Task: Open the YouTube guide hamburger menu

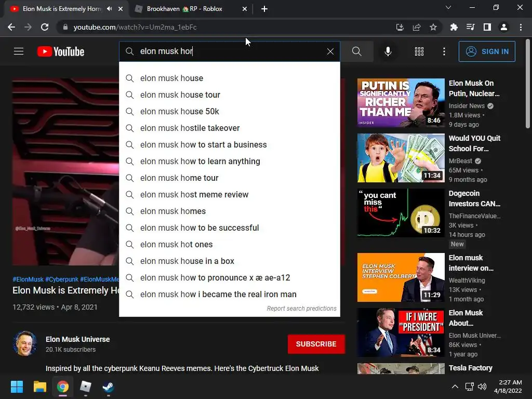Action: [x=19, y=51]
